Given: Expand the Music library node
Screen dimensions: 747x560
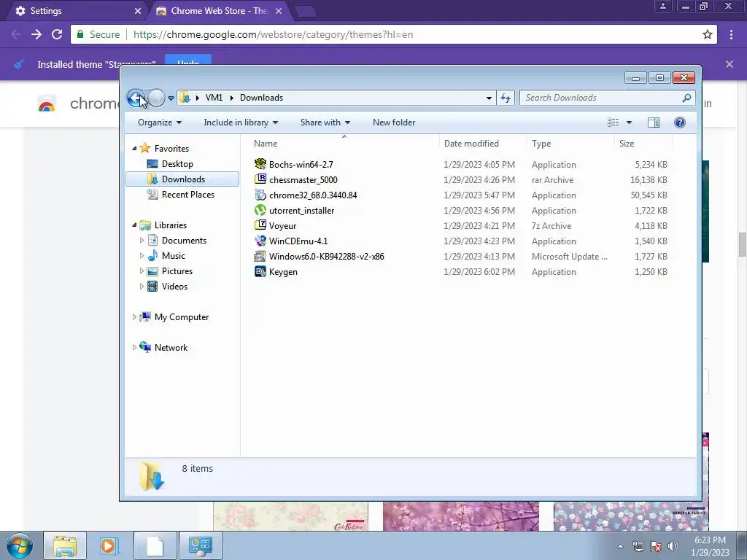Looking at the screenshot, I should click(x=142, y=256).
